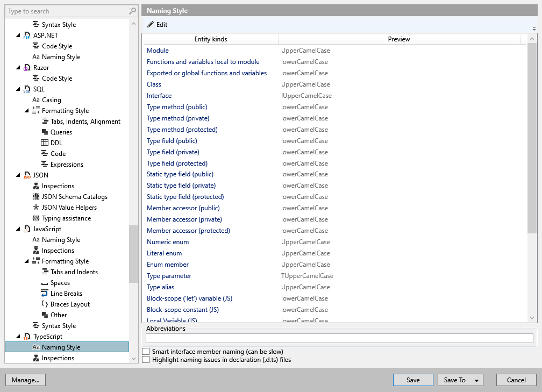
Task: Click the JSON Value Helpers asterisk icon
Action: click(36, 208)
